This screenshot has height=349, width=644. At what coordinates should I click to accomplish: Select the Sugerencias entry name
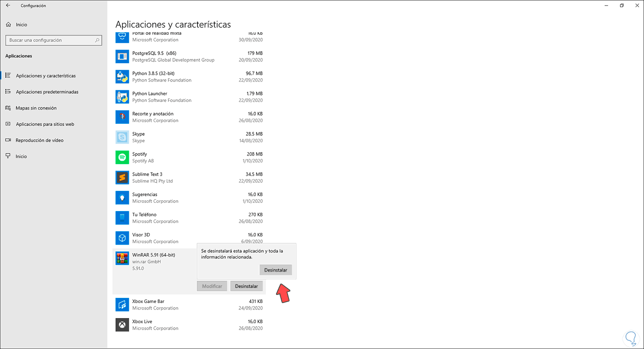click(145, 194)
